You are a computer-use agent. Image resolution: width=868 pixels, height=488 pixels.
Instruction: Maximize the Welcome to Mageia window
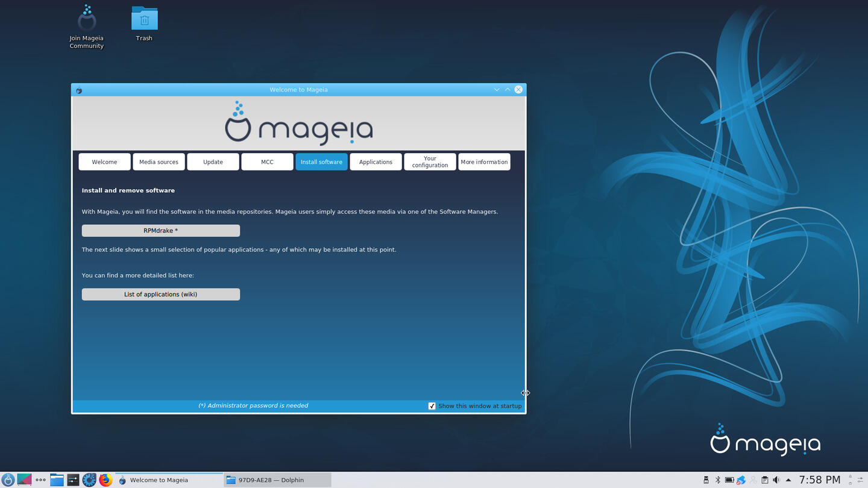click(x=508, y=90)
